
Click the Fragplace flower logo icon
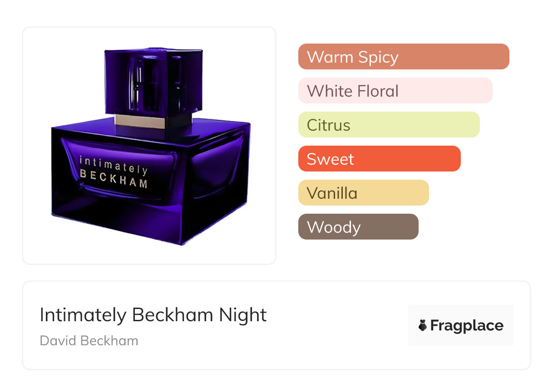(423, 325)
